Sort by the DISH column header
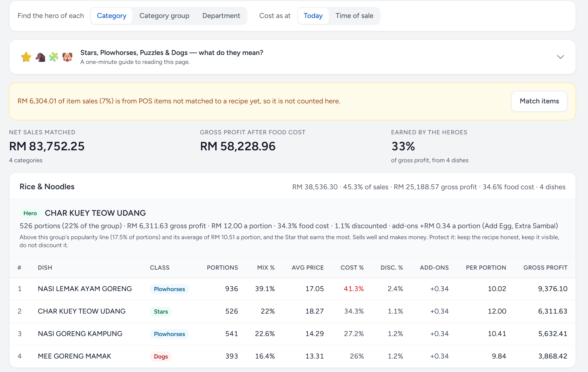This screenshot has height=372, width=588. tap(45, 268)
